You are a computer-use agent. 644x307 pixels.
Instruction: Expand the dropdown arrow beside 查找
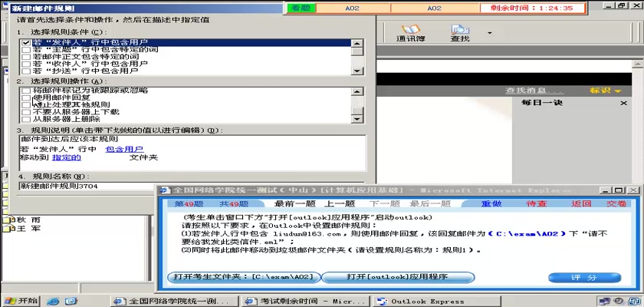pos(489,32)
